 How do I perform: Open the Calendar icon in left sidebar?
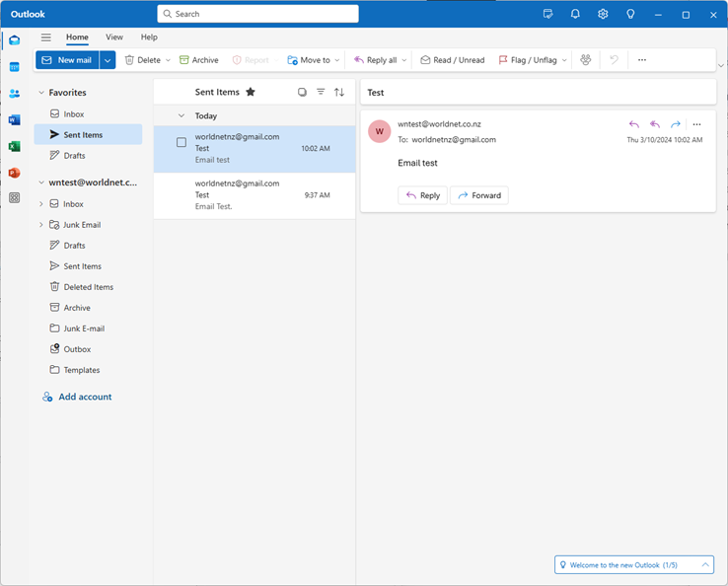14,67
